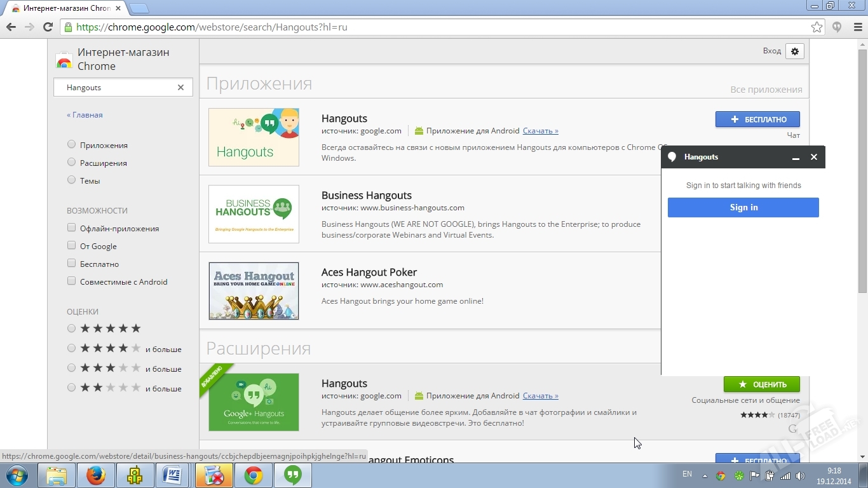Show hidden icons via the tray arrow
Viewport: 868px width, 488px height.
[705, 475]
